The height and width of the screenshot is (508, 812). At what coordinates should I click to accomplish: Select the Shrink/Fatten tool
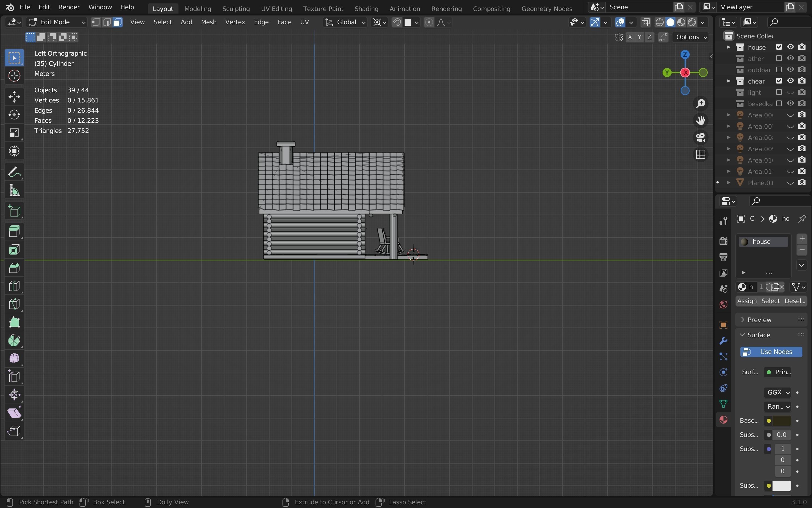click(x=14, y=395)
